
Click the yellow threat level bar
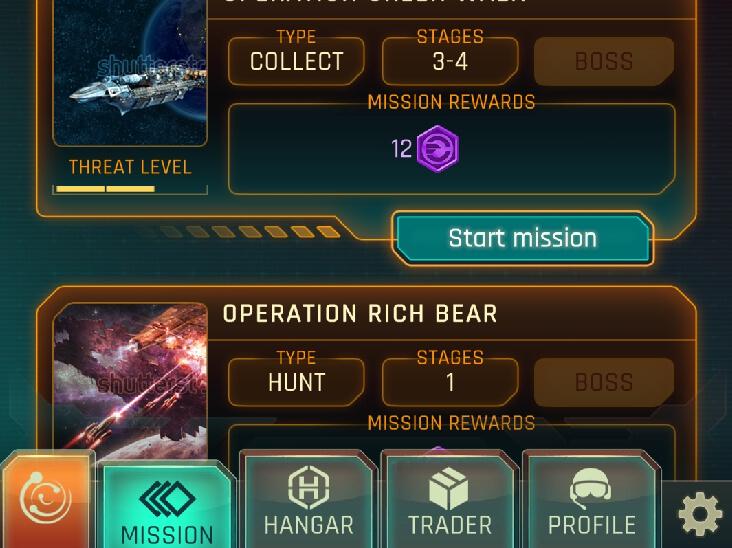[106, 189]
